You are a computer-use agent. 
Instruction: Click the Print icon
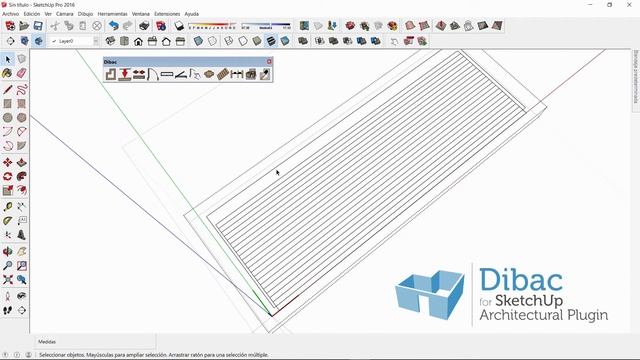[x=144, y=26]
